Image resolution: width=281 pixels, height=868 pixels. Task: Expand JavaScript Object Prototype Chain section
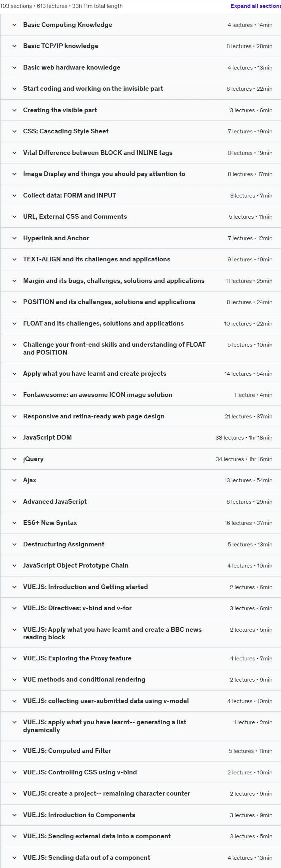(x=76, y=565)
